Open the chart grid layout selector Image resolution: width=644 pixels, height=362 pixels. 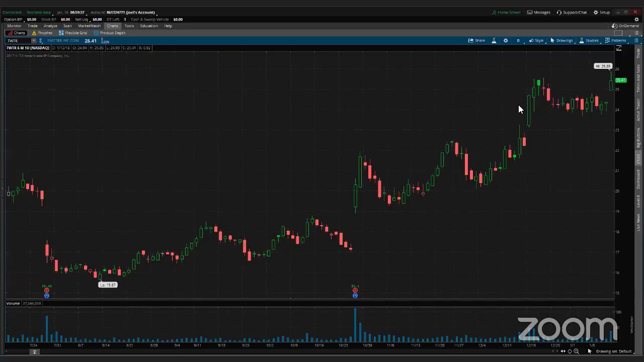coord(618,33)
